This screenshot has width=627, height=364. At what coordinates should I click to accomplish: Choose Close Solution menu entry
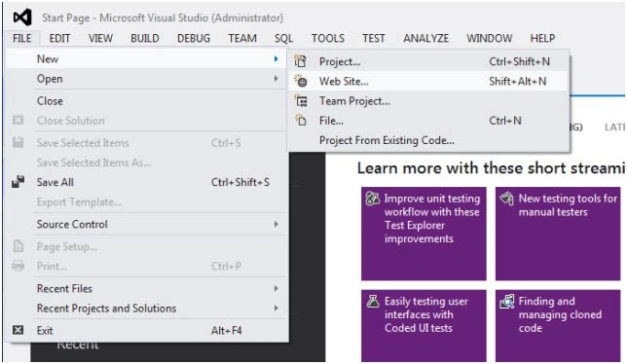point(146,121)
